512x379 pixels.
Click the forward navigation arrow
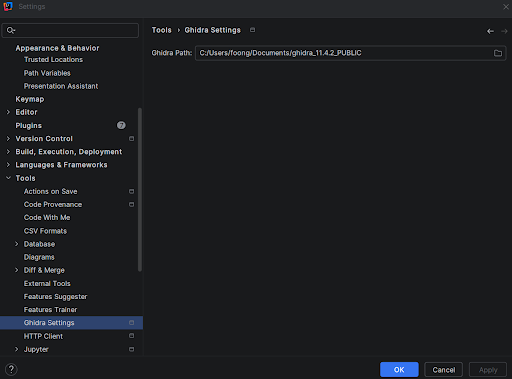(x=504, y=31)
